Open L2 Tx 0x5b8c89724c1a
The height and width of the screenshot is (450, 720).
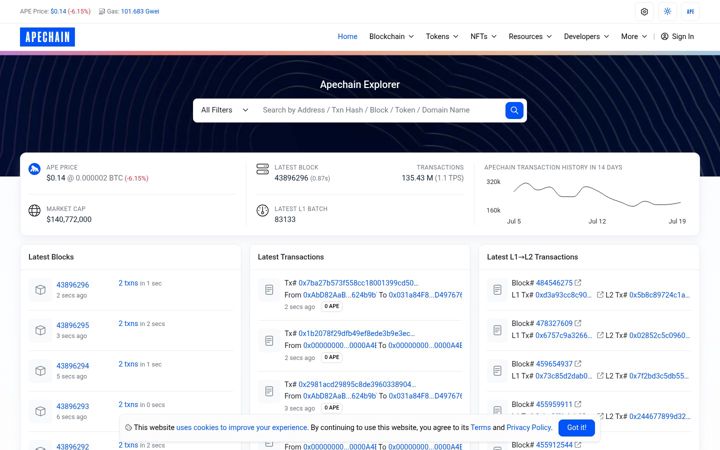coord(659,295)
